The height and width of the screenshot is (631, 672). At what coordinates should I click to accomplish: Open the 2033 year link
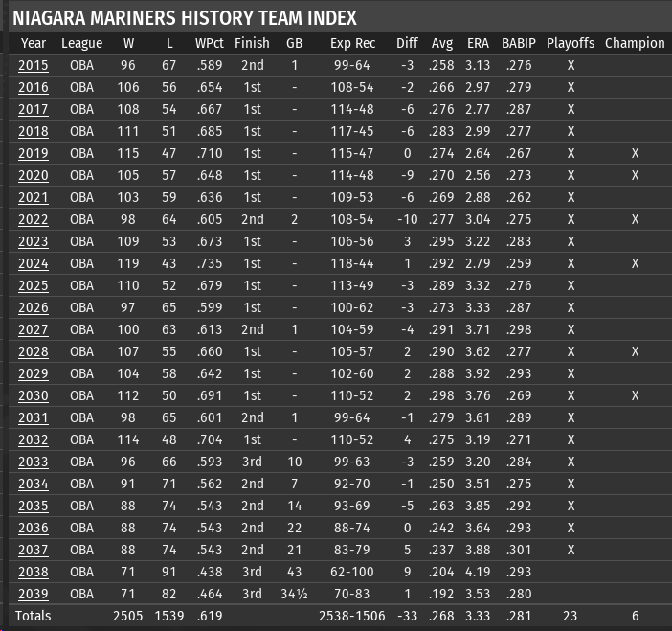34,462
